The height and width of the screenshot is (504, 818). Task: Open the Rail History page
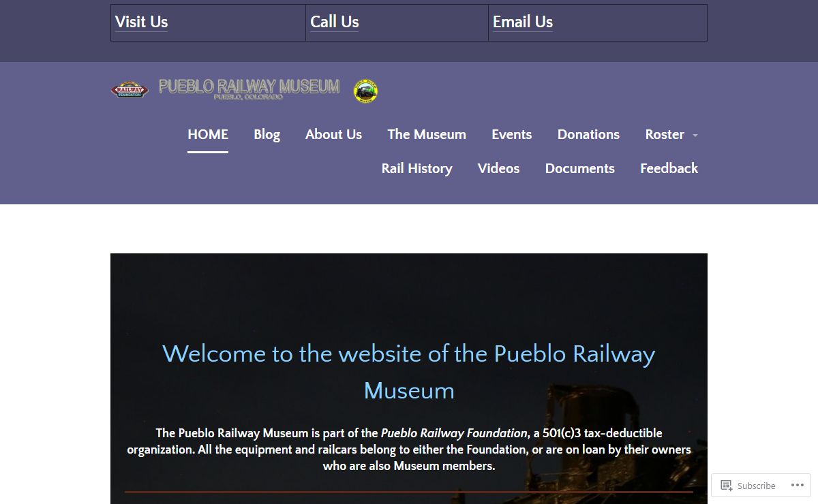coord(416,168)
